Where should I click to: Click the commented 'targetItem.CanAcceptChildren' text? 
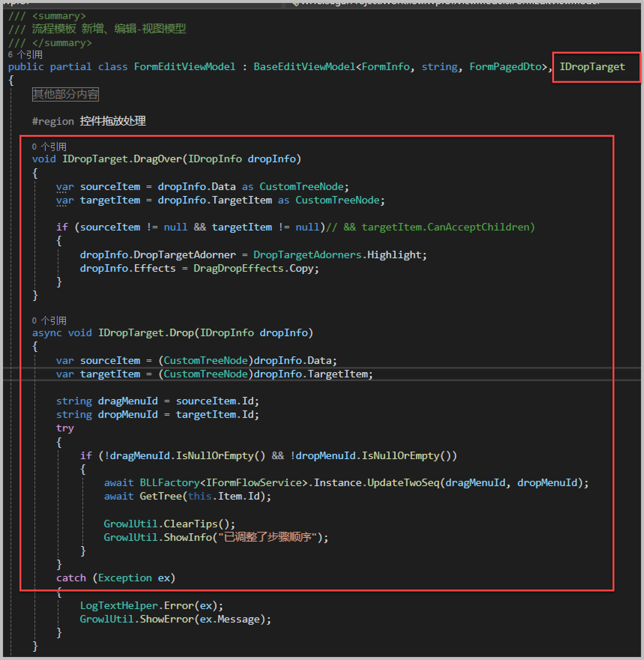[445, 227]
